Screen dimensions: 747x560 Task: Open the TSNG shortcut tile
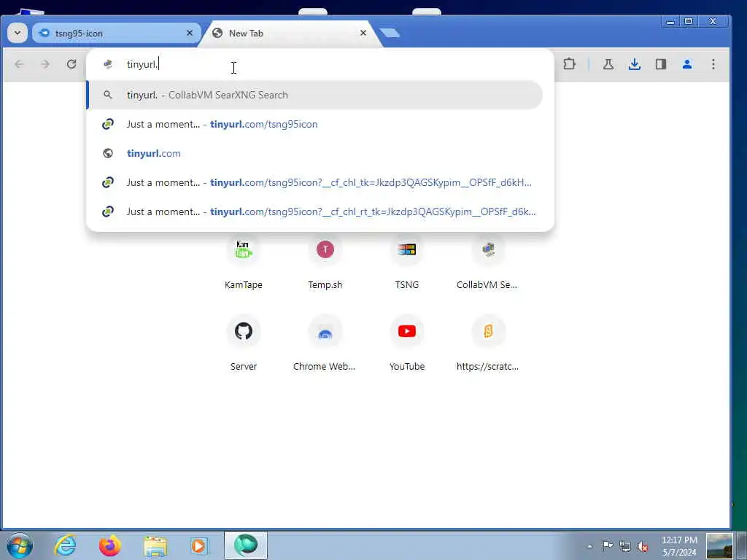tap(407, 262)
